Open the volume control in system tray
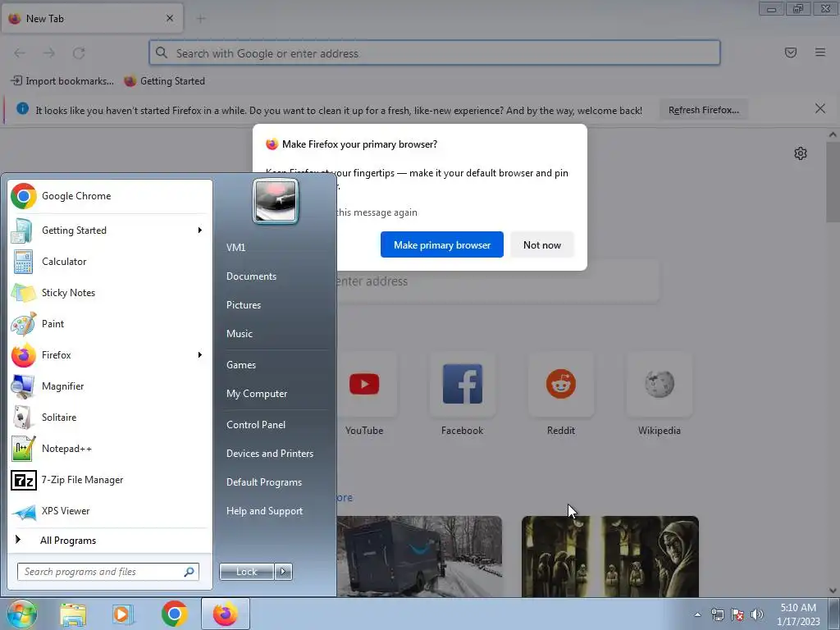 point(757,614)
